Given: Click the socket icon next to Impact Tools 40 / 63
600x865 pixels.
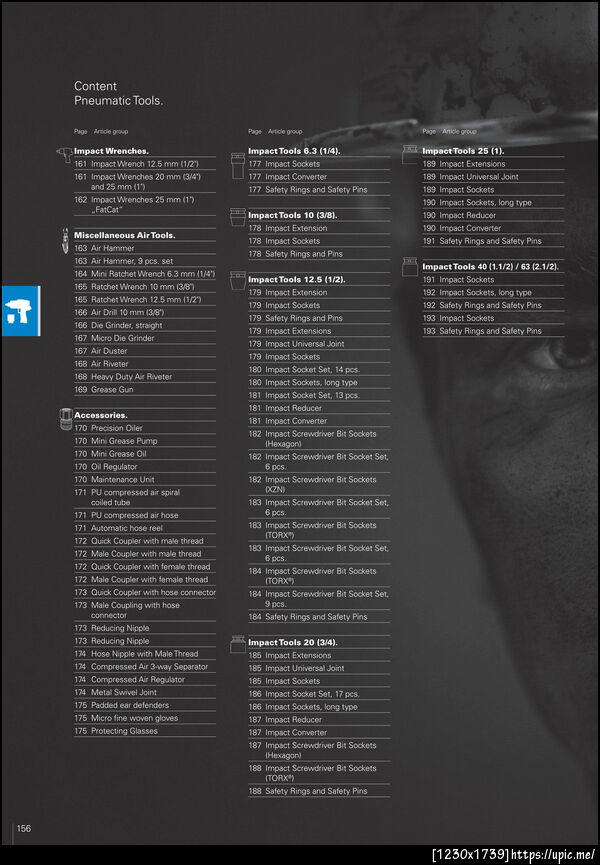Looking at the screenshot, I should point(410,266).
